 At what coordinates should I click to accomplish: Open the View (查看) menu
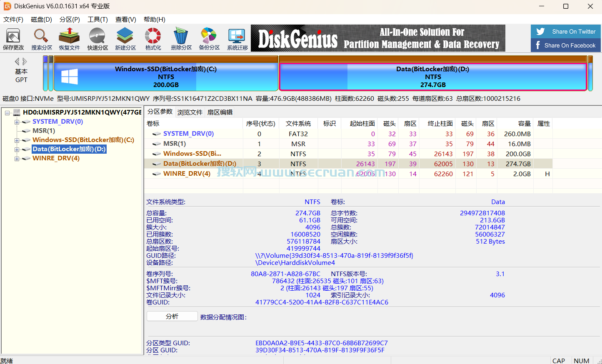(x=126, y=20)
